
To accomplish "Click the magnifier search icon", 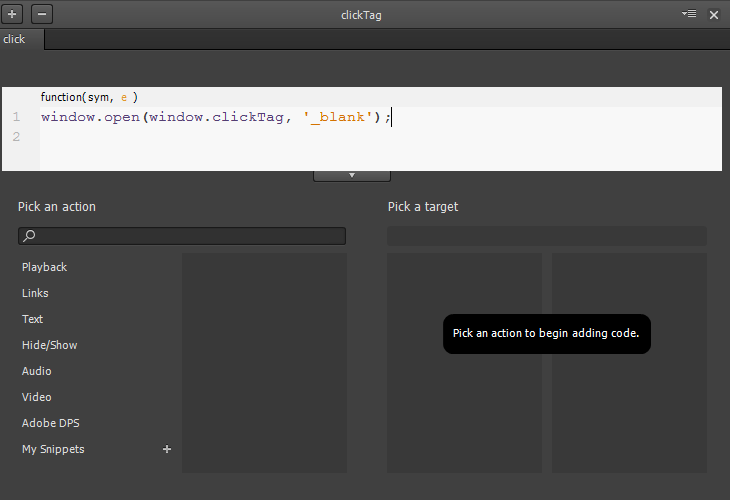I will (29, 236).
